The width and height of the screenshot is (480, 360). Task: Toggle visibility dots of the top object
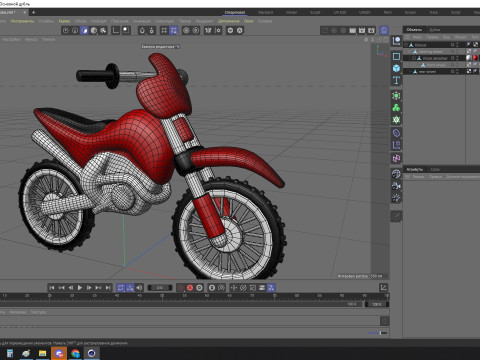coord(457,45)
